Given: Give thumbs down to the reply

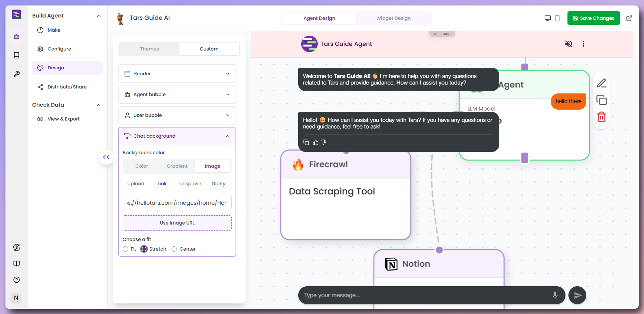Looking at the screenshot, I should 323,142.
